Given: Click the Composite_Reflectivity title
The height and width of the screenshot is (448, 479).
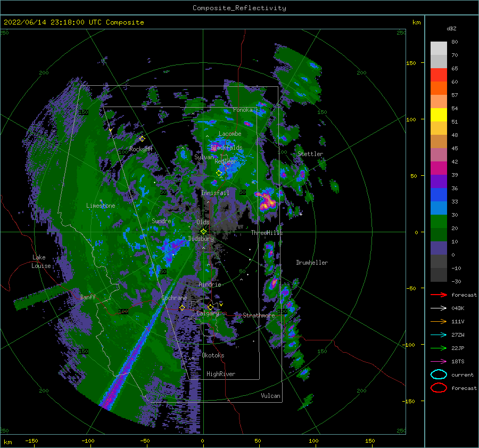Looking at the screenshot, I should click(x=239, y=8).
